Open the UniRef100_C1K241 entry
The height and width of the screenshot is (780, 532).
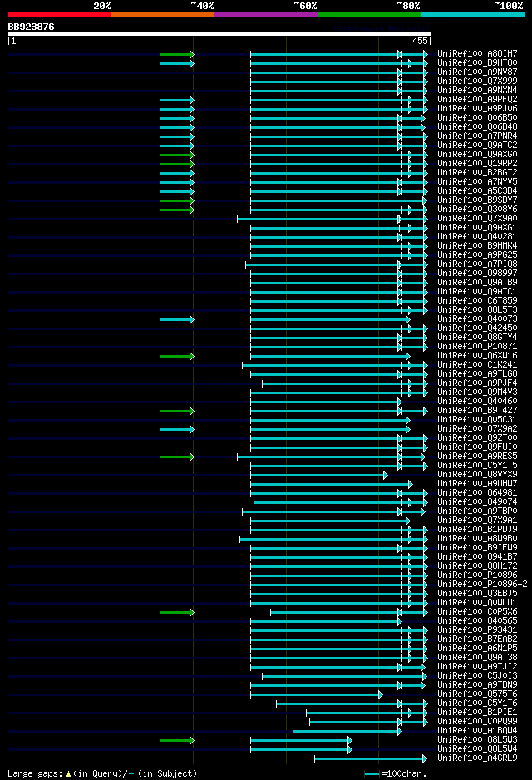coord(477,365)
